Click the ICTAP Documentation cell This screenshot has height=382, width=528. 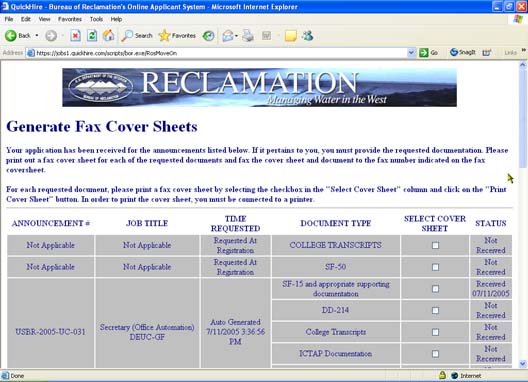click(x=336, y=354)
